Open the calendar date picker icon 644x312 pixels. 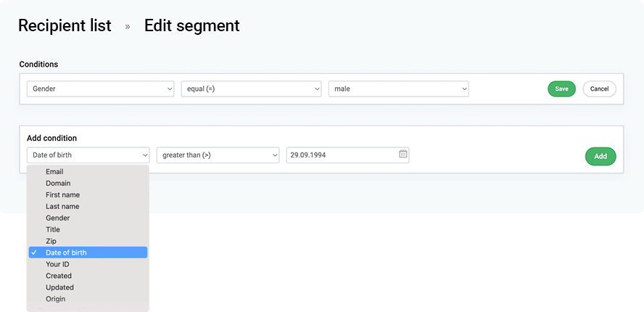(x=403, y=154)
